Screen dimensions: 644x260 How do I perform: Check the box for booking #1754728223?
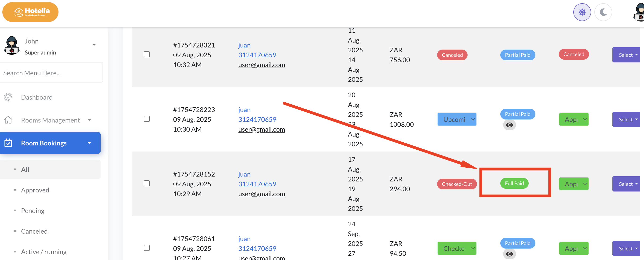point(147,119)
